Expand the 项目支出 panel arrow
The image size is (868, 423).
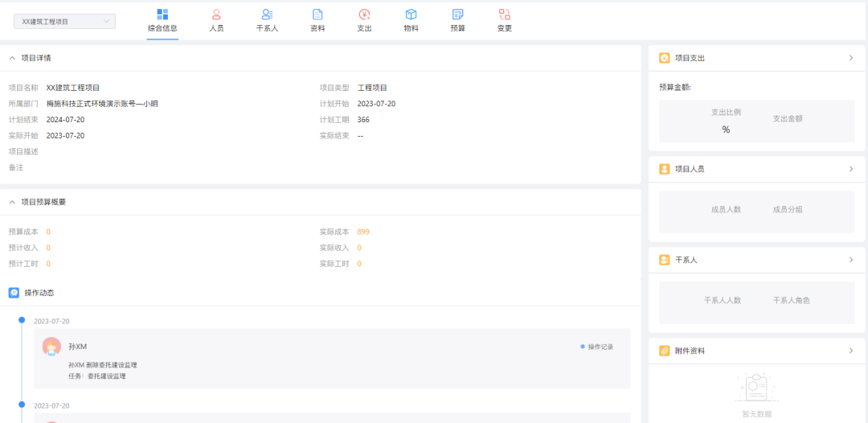[x=850, y=58]
